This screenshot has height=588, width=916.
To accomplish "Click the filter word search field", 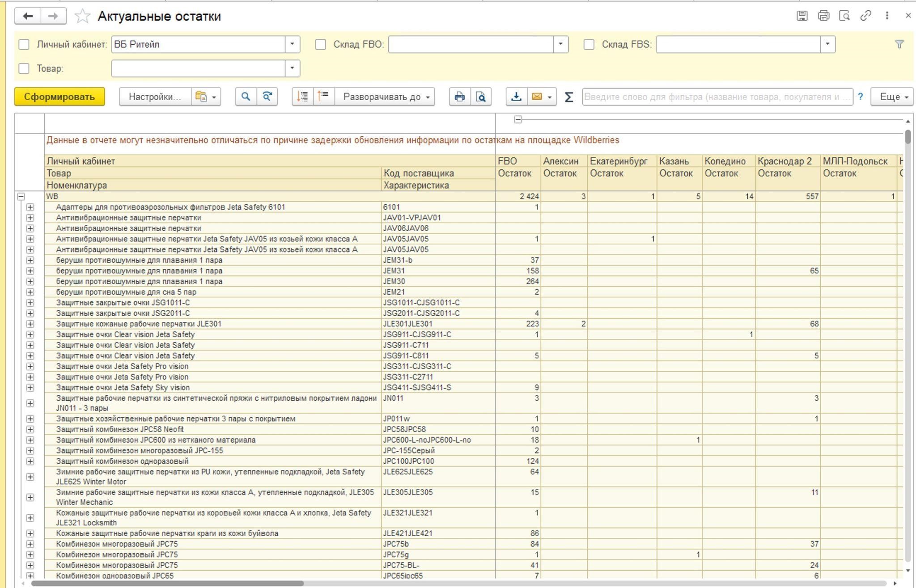I will pyautogui.click(x=717, y=97).
